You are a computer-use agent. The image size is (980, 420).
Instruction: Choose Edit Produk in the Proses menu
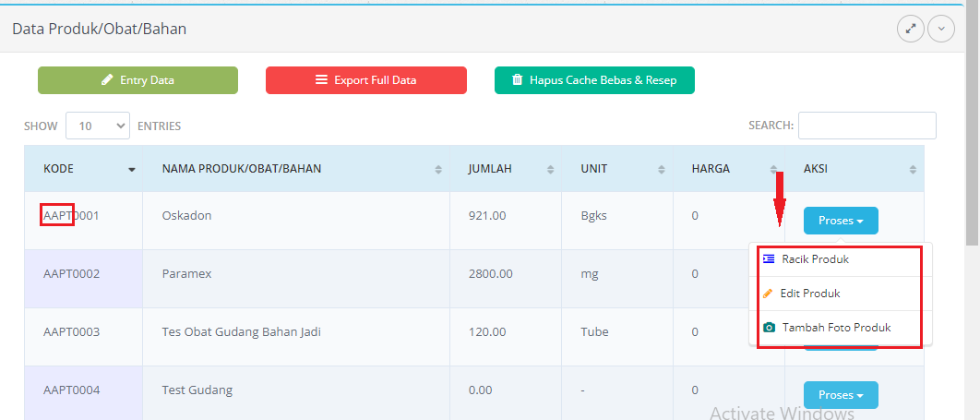pyautogui.click(x=809, y=294)
